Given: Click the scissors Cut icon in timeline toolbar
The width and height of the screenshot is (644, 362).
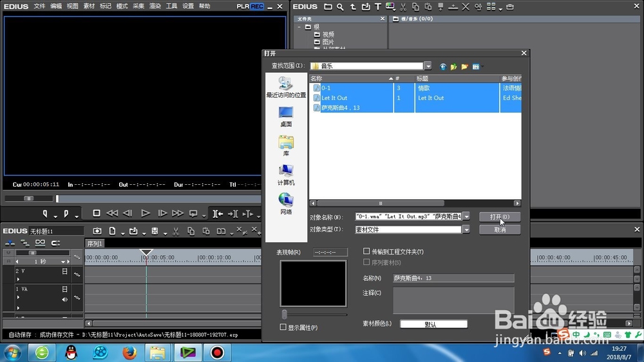Looking at the screenshot, I should (176, 231).
